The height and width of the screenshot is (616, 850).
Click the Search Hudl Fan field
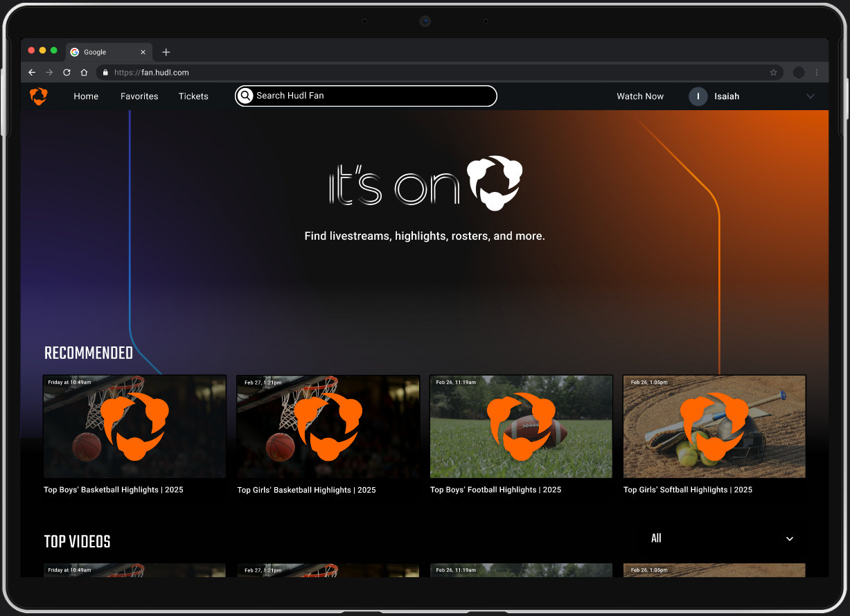pyautogui.click(x=366, y=96)
